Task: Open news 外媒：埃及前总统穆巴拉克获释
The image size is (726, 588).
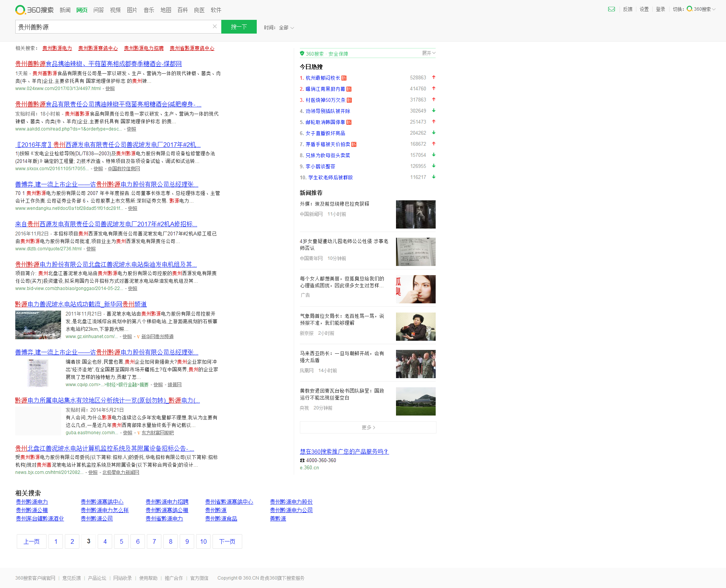Action: pyautogui.click(x=335, y=204)
